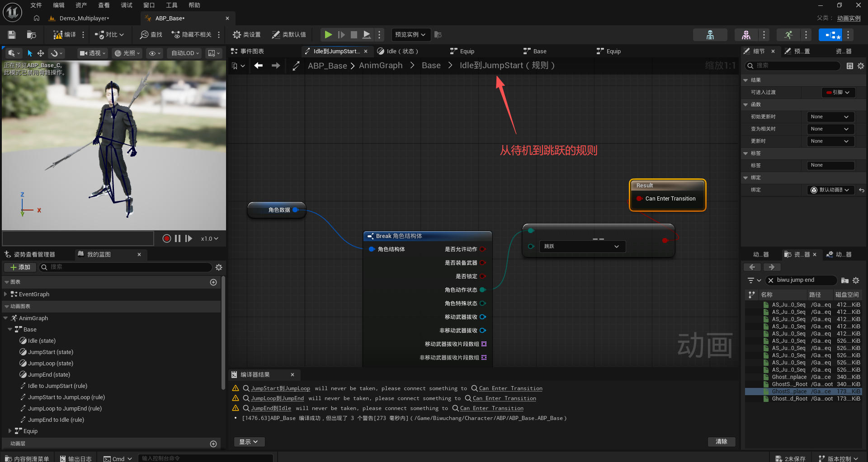Image resolution: width=868 pixels, height=462 pixels.
Task: Open Class Defaults (类默认值)
Action: tap(289, 35)
